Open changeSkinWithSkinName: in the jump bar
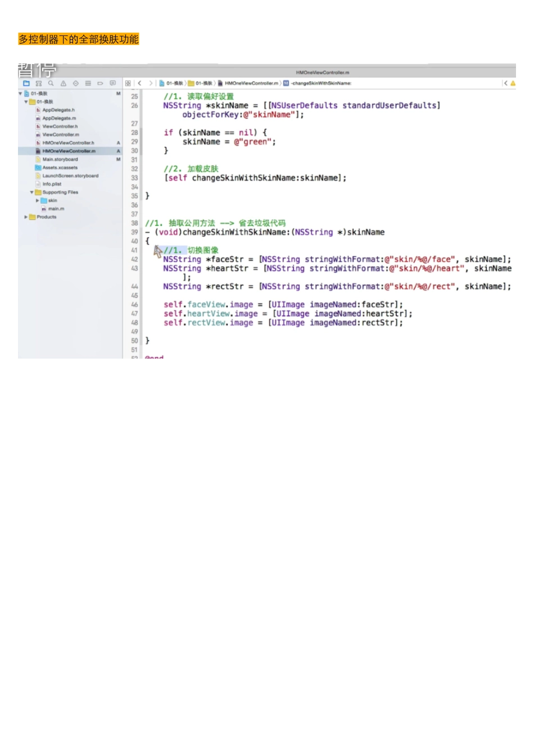 click(x=320, y=83)
